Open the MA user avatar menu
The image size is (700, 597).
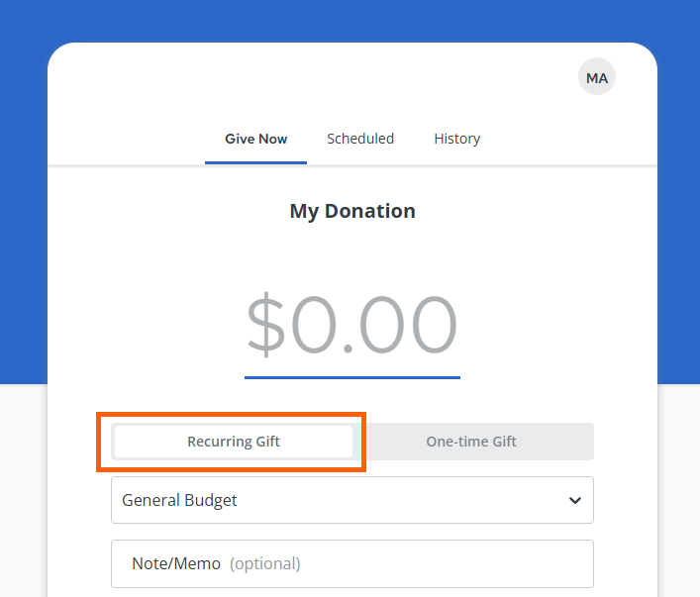[597, 77]
